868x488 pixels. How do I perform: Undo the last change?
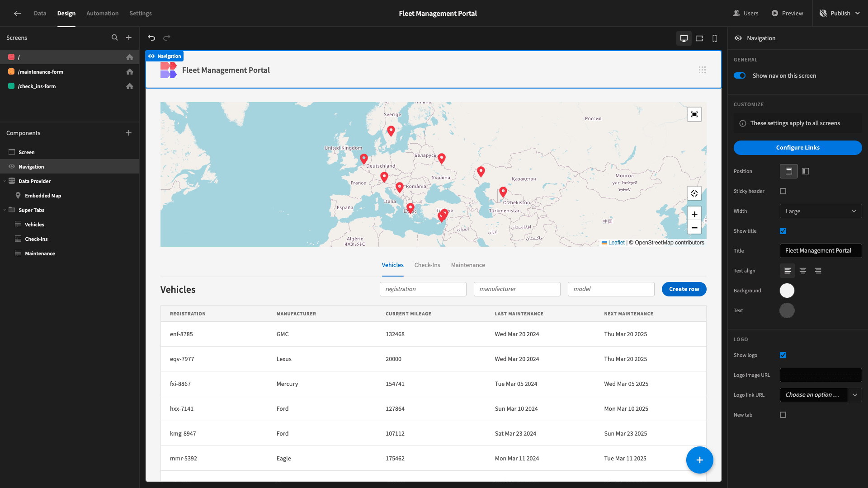[x=151, y=38]
